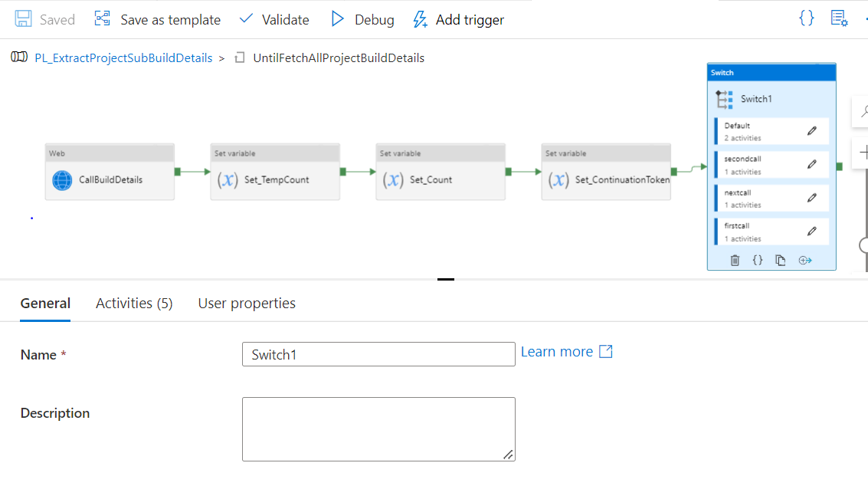Clone Switch1 with the copy icon
This screenshot has width=868, height=486.
tap(781, 260)
